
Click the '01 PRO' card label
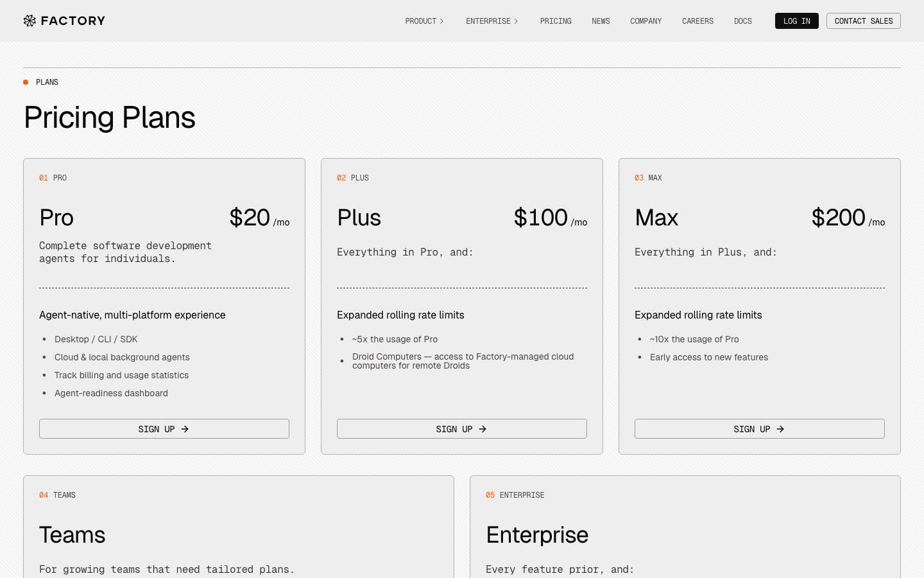(x=53, y=178)
